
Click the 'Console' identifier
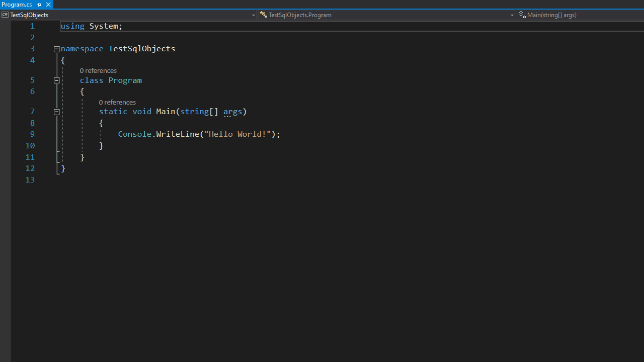click(x=135, y=134)
